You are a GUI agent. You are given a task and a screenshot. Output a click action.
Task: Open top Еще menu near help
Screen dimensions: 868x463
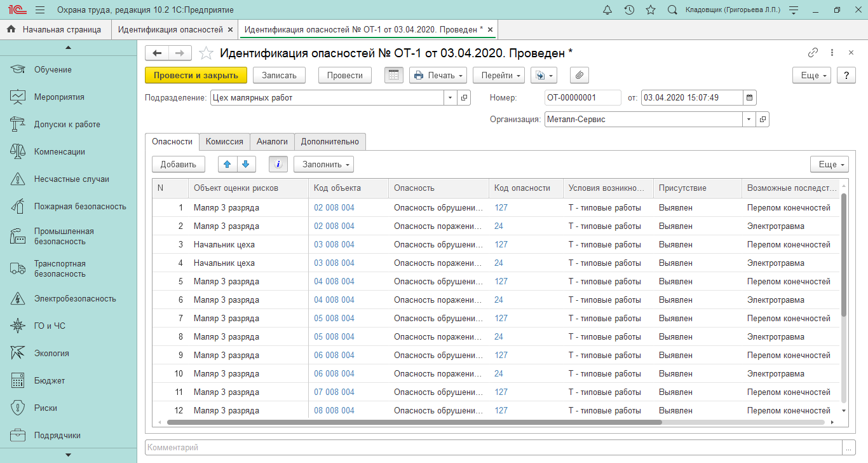812,75
